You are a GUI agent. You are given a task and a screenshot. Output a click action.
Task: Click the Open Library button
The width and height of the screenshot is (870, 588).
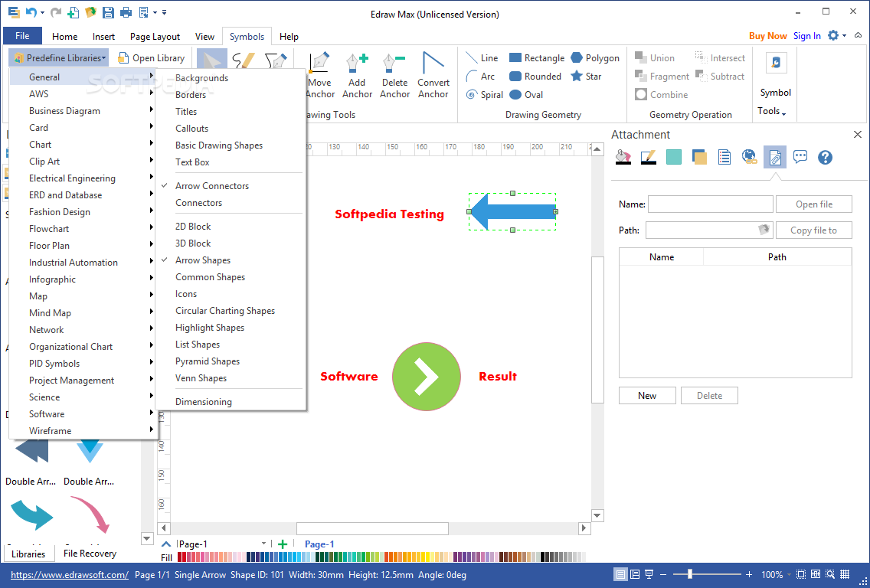coord(152,57)
